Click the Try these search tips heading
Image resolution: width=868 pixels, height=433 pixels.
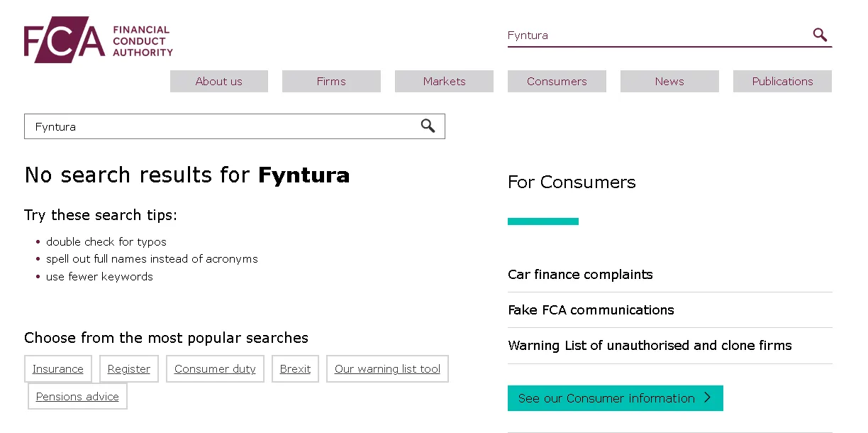(101, 215)
